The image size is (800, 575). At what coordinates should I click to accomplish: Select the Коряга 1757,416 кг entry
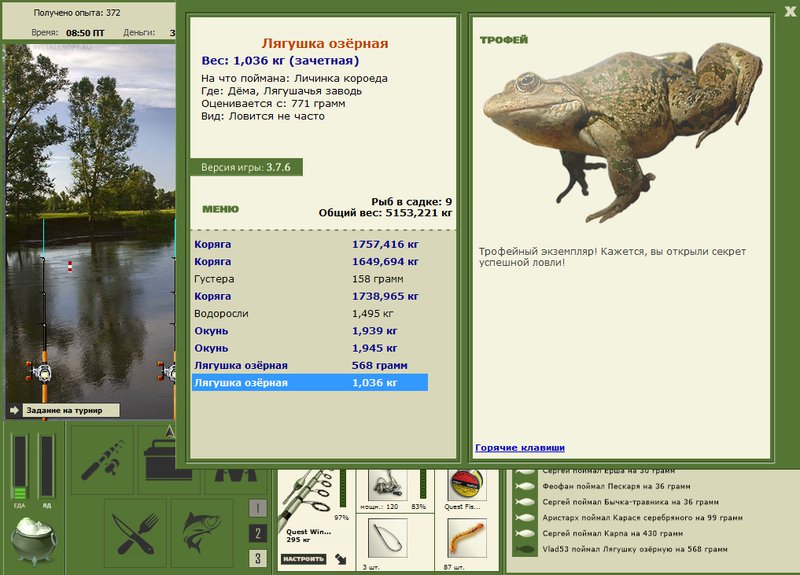[x=310, y=244]
